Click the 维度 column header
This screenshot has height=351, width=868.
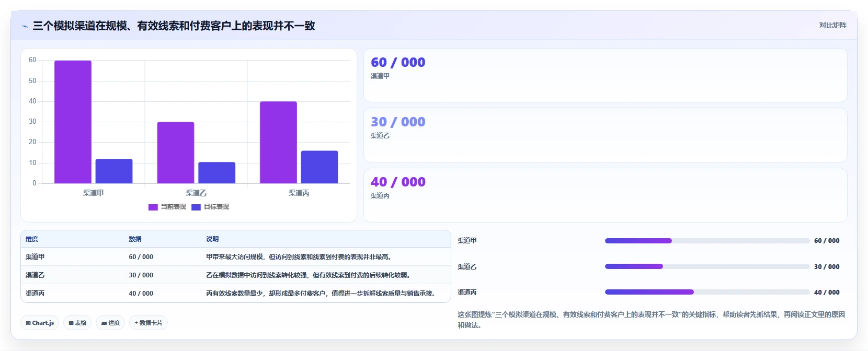click(32, 239)
